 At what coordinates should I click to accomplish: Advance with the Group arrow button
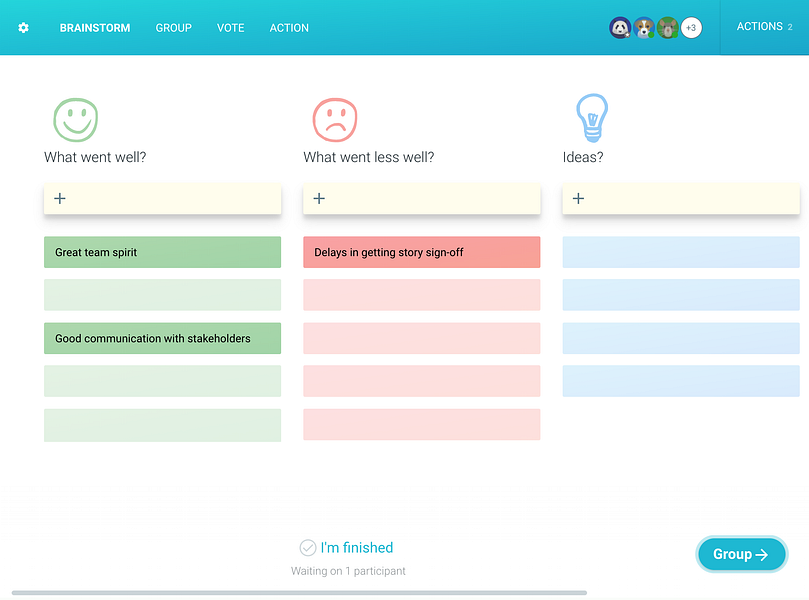(741, 554)
